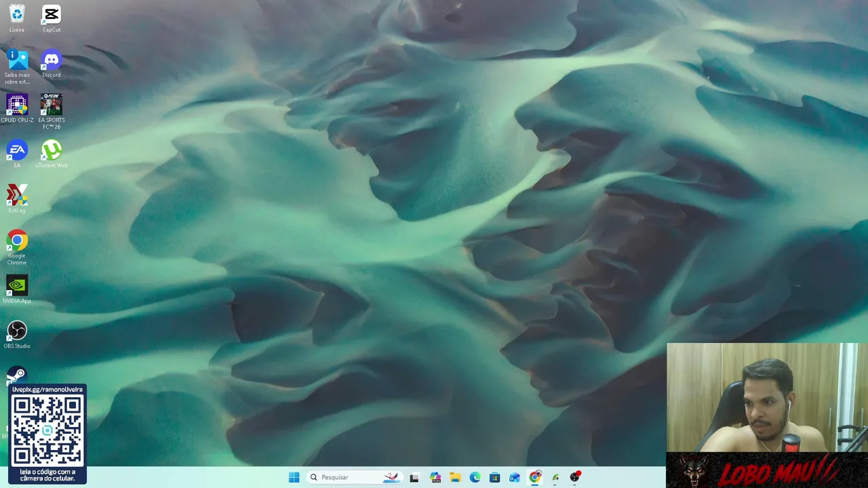
Task: Click the green swoosh app taskbar icon
Action: click(x=555, y=477)
